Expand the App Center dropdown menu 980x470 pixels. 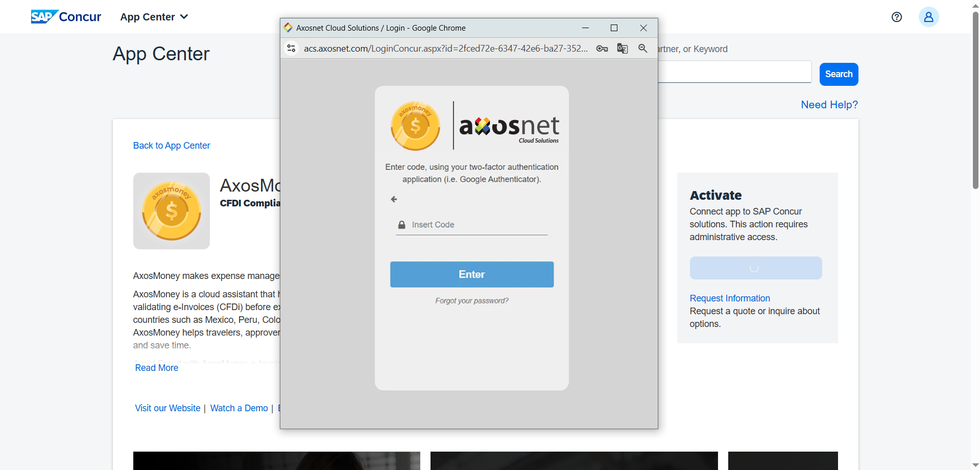pyautogui.click(x=154, y=17)
